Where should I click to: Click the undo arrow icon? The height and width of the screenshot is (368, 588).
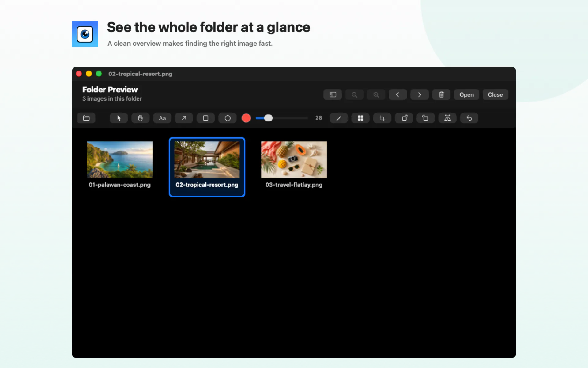[x=469, y=118]
